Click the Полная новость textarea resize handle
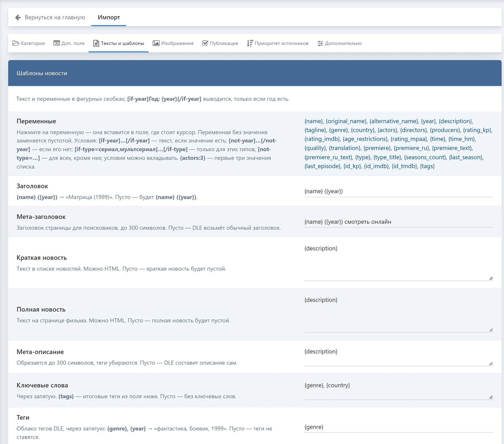504x444 pixels. point(491,330)
